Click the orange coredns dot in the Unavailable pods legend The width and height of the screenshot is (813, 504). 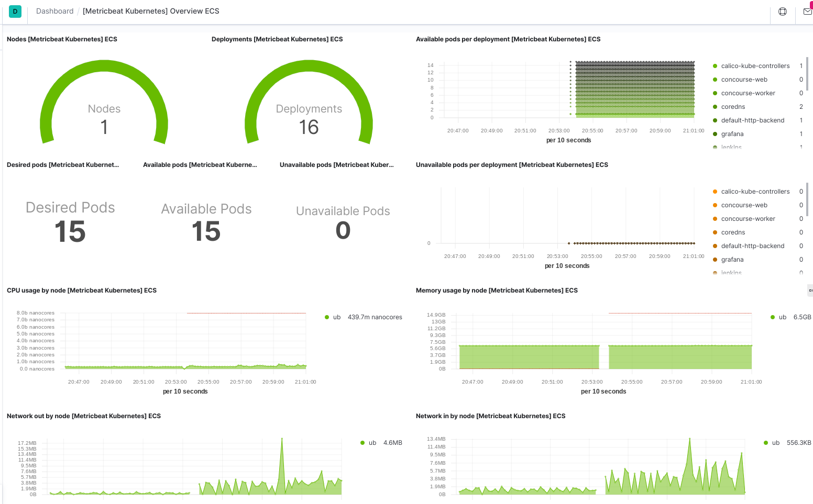(715, 232)
